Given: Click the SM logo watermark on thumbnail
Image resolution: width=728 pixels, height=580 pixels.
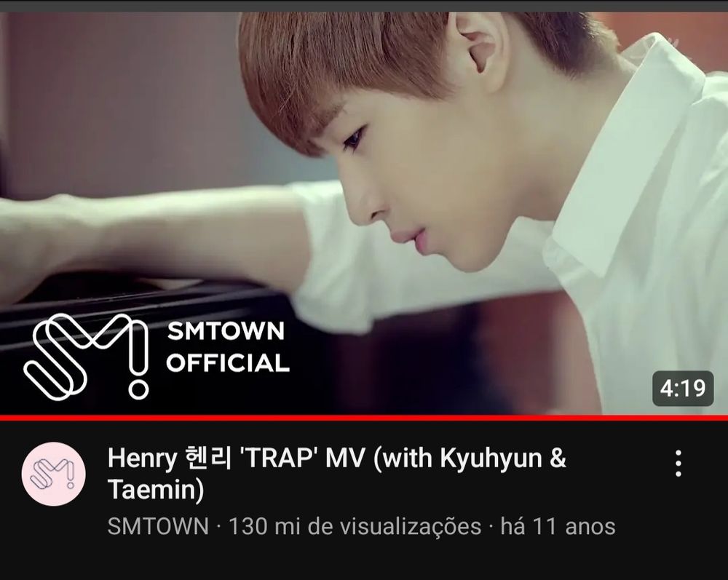Looking at the screenshot, I should click(x=87, y=357).
